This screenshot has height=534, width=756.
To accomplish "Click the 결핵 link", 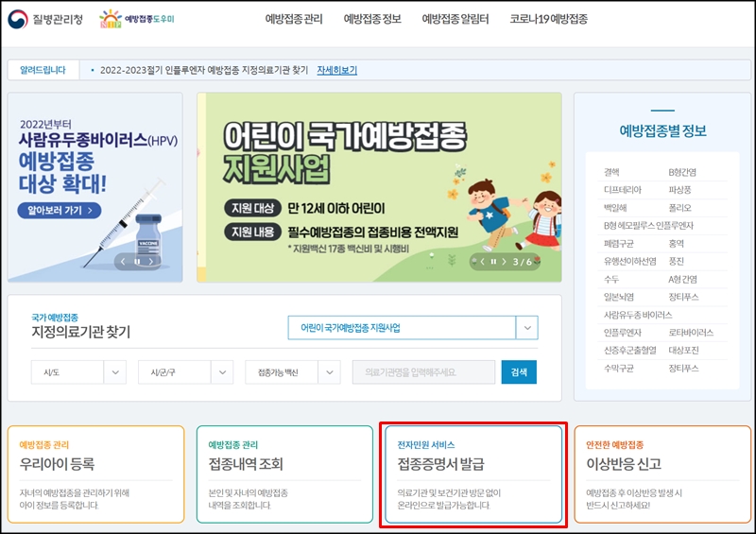I will coord(611,172).
